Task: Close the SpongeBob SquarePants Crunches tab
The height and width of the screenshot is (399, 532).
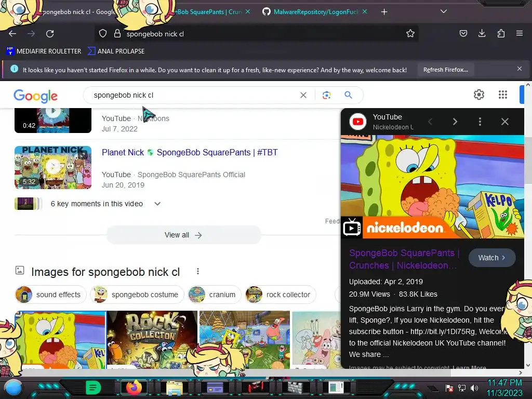Action: [x=248, y=11]
